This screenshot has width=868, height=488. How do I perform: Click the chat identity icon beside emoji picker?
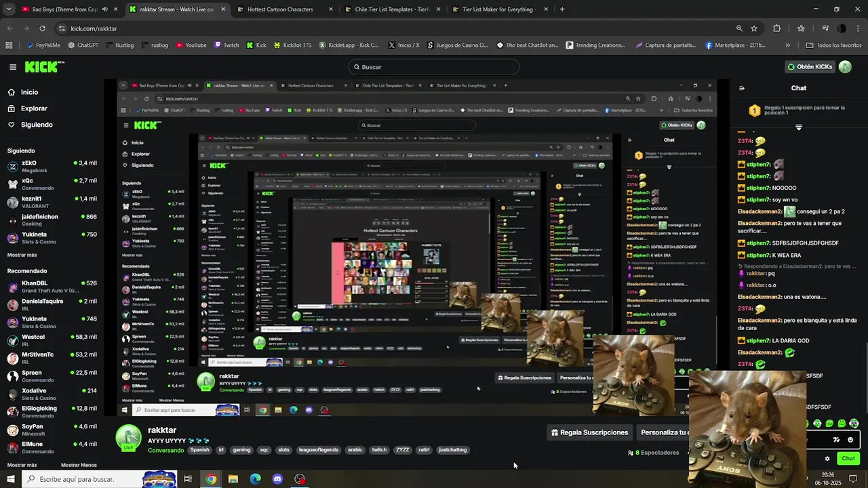[836, 440]
